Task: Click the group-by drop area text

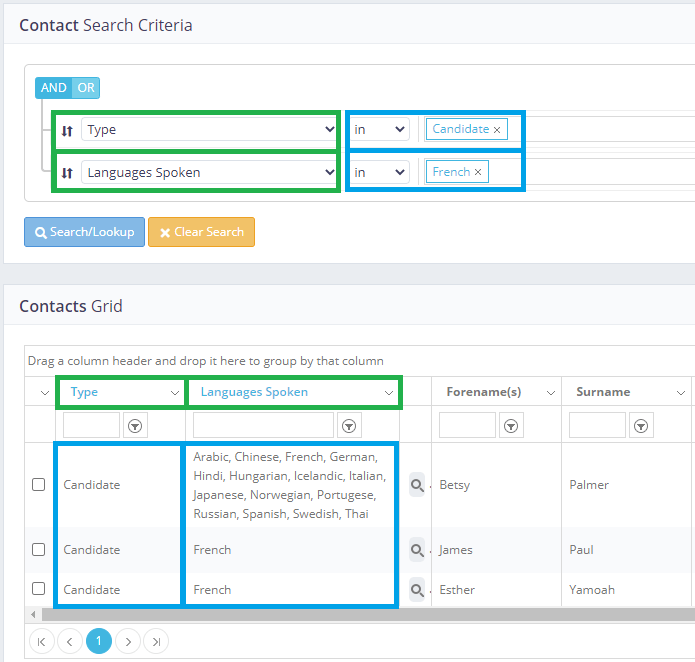Action: tap(206, 361)
